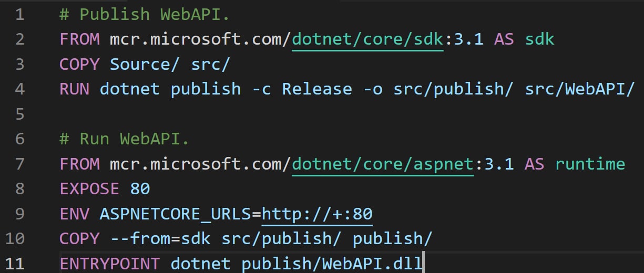Click the EXPOSE keyword
This screenshot has height=273, width=644.
(89, 189)
